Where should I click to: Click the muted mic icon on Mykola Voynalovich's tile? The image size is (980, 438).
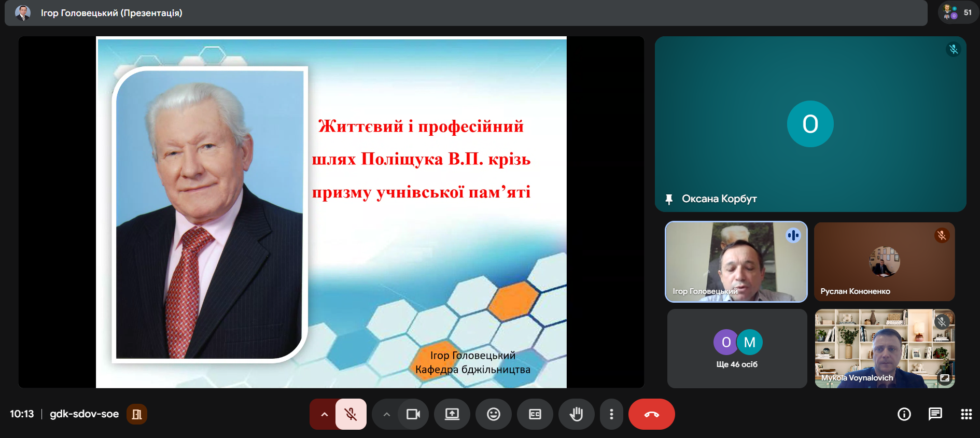click(x=942, y=322)
